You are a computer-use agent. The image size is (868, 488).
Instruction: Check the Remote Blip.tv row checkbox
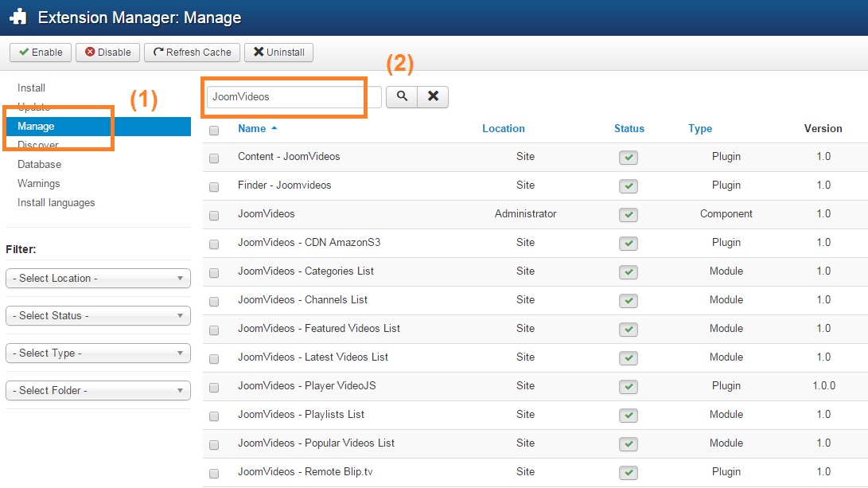point(214,474)
